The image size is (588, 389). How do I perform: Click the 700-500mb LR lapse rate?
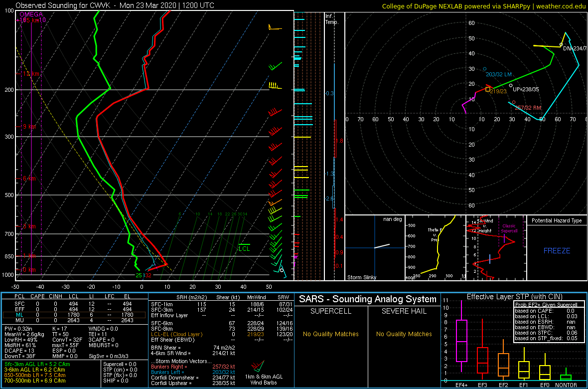[35, 381]
